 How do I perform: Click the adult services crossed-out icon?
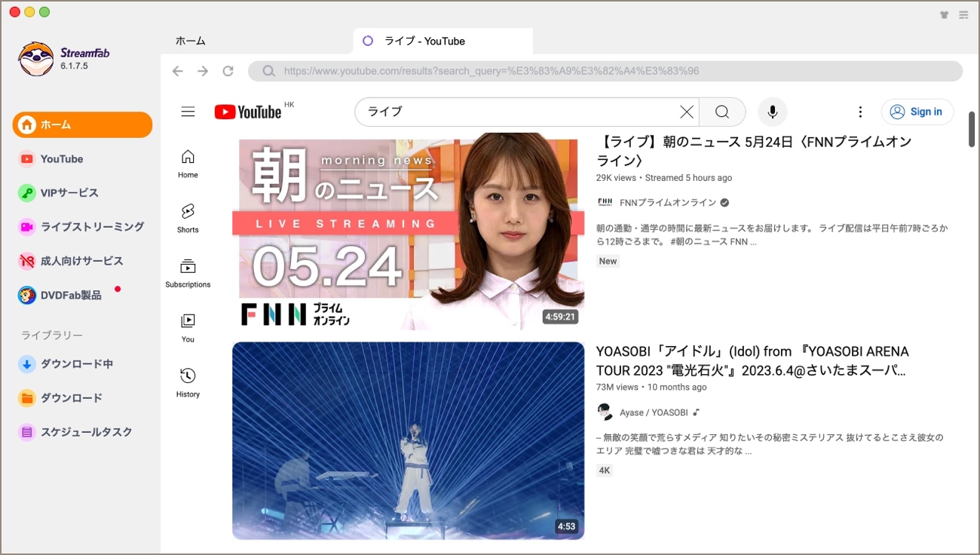coord(27,261)
